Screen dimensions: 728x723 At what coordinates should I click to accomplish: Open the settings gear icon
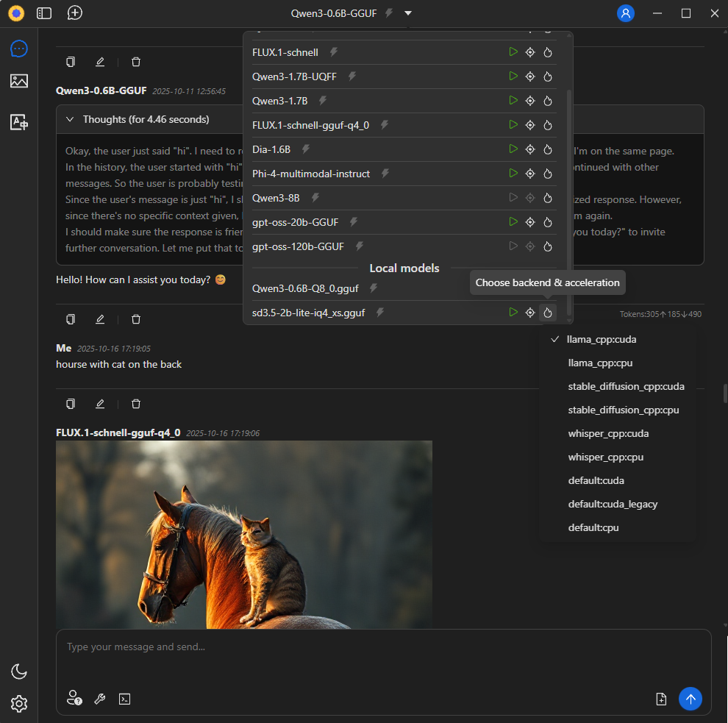click(19, 704)
